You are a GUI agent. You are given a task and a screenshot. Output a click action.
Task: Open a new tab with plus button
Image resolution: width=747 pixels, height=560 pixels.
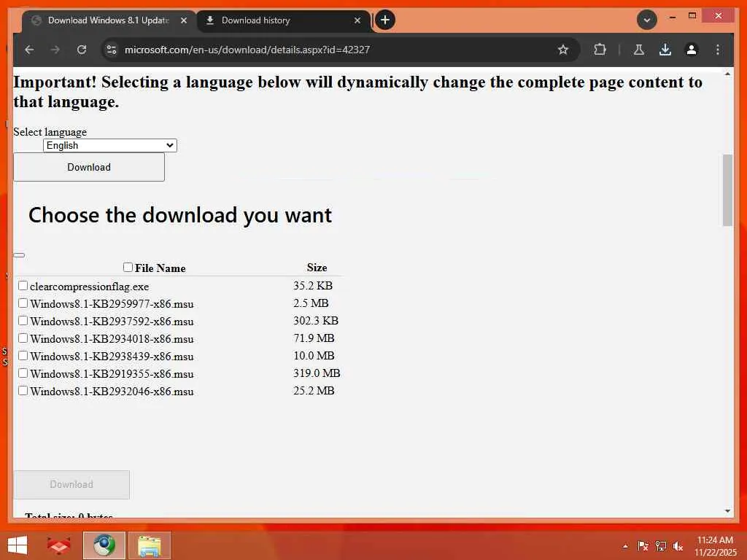(385, 20)
